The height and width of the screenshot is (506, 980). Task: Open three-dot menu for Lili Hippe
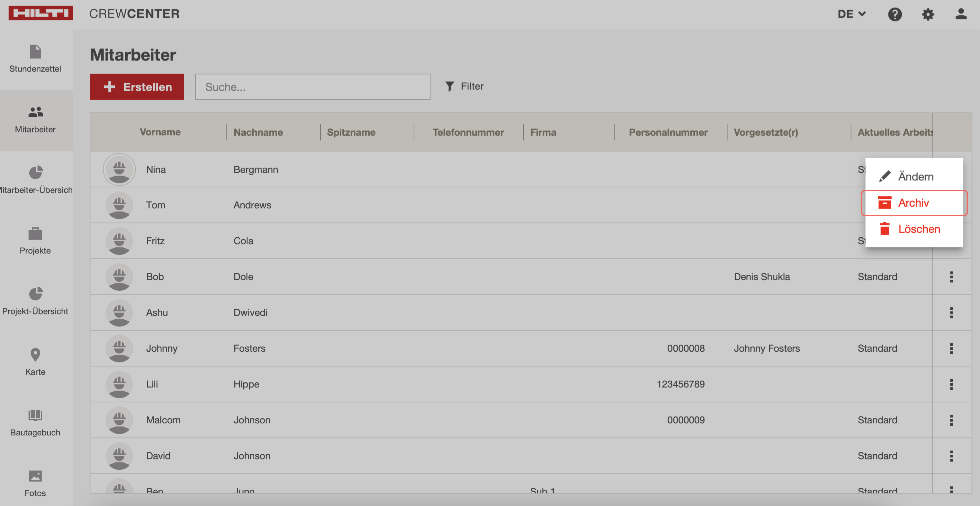[951, 384]
